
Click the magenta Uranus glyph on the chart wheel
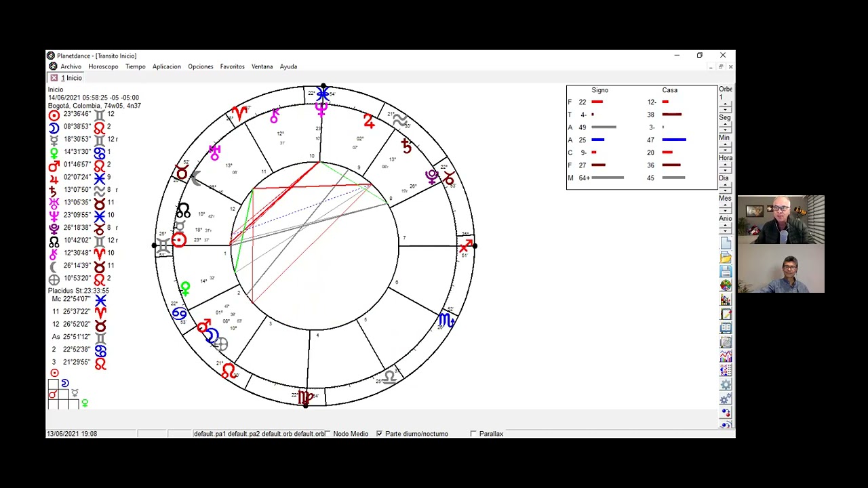[x=214, y=152]
